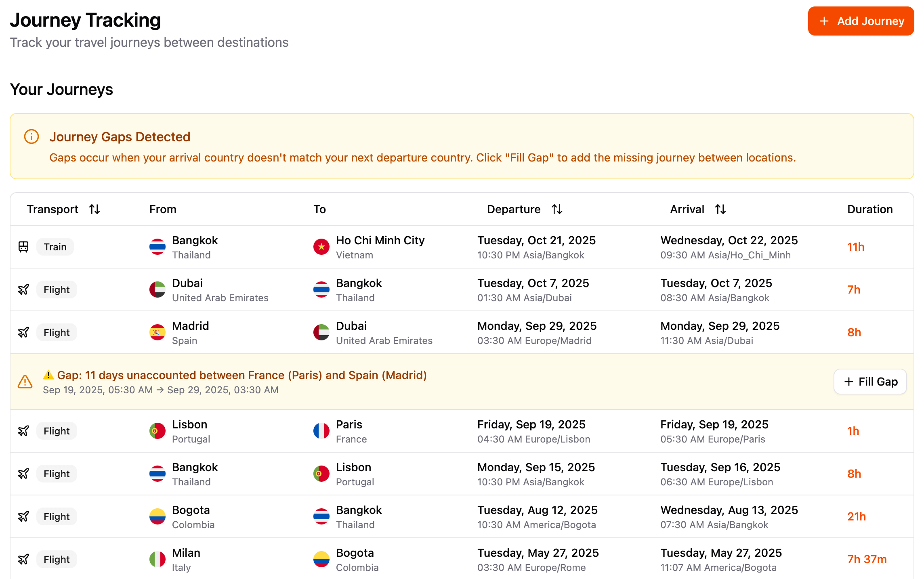The width and height of the screenshot is (924, 579).
Task: Click the Colombia flag beside Bogota departure
Action: 157,516
